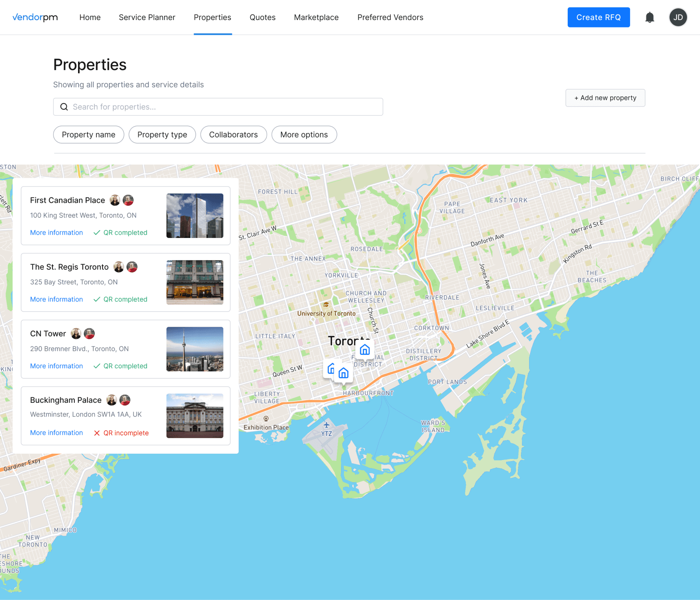Screen dimensions: 700x600
Task: Click first collaborator avatar on The St. Regis Toronto
Action: (x=119, y=267)
